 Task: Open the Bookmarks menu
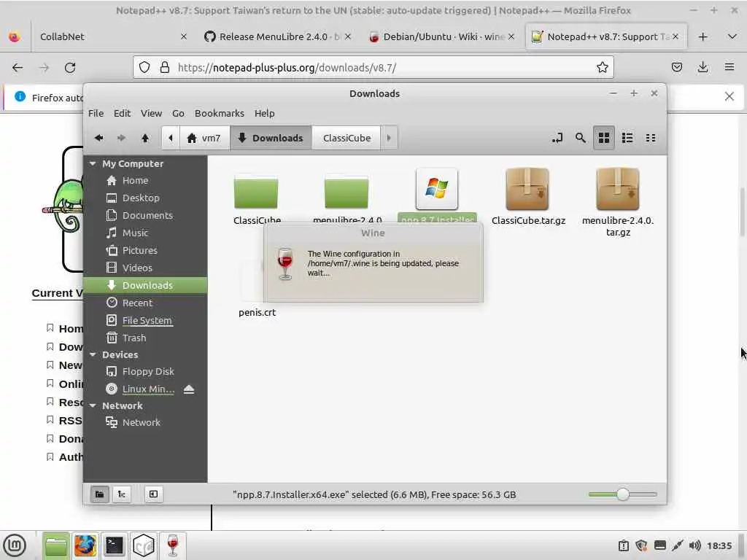(x=219, y=113)
